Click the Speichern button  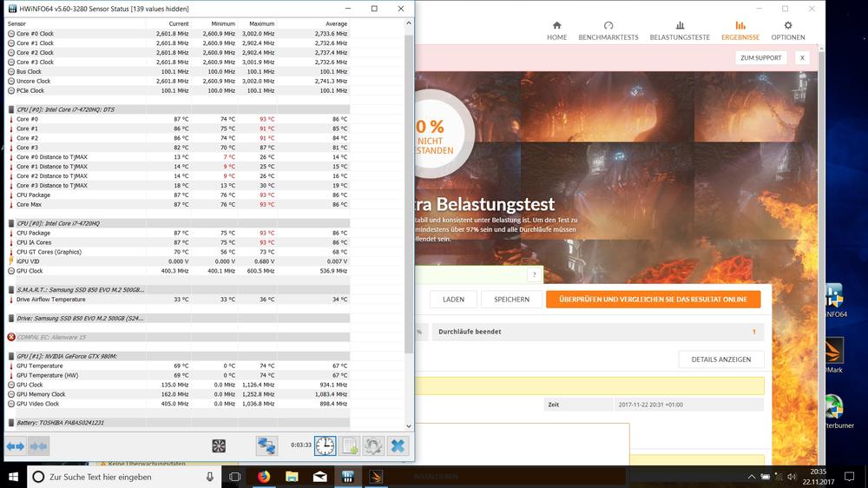(x=511, y=300)
